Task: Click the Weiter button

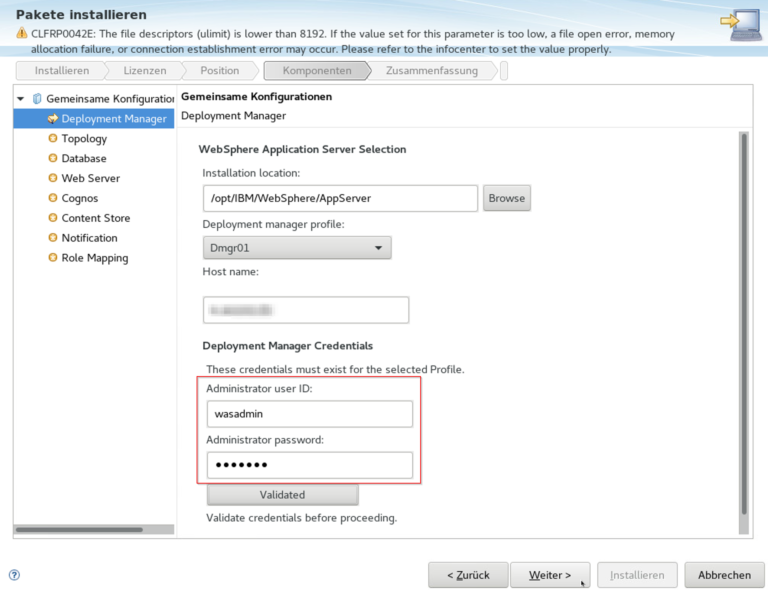Action: (x=550, y=575)
